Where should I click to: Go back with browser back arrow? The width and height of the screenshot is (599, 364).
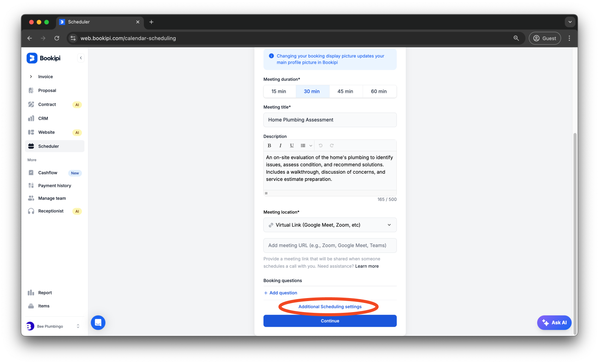tap(30, 38)
